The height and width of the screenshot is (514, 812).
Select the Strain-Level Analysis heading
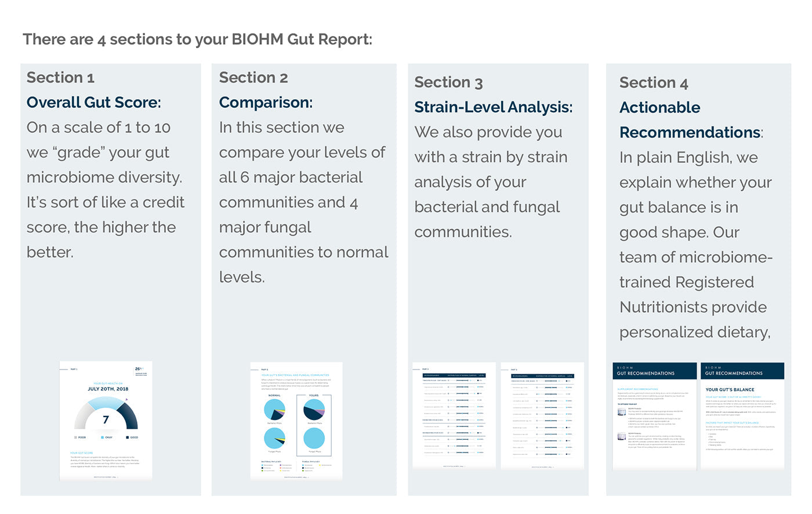pyautogui.click(x=493, y=107)
